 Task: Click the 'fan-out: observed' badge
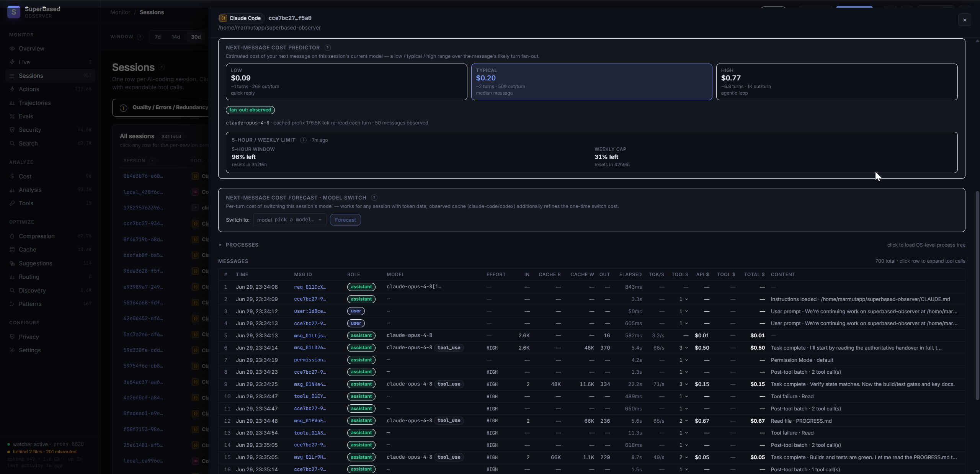(250, 110)
